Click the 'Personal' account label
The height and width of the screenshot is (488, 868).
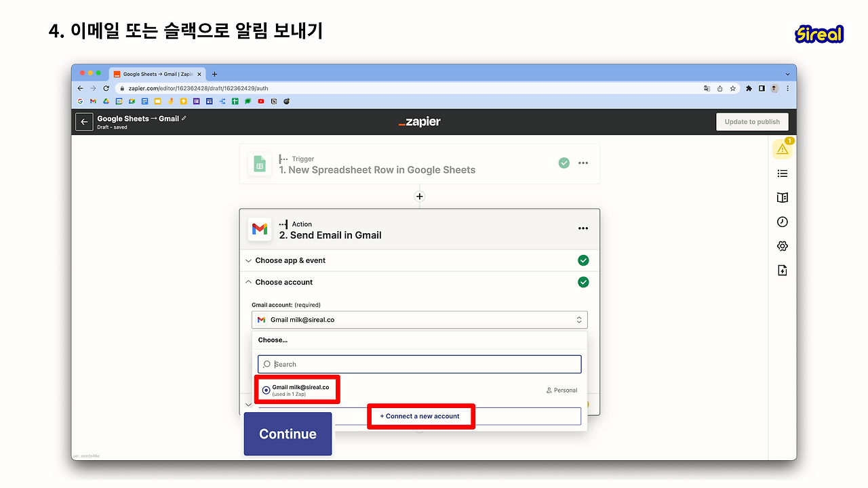[562, 390]
